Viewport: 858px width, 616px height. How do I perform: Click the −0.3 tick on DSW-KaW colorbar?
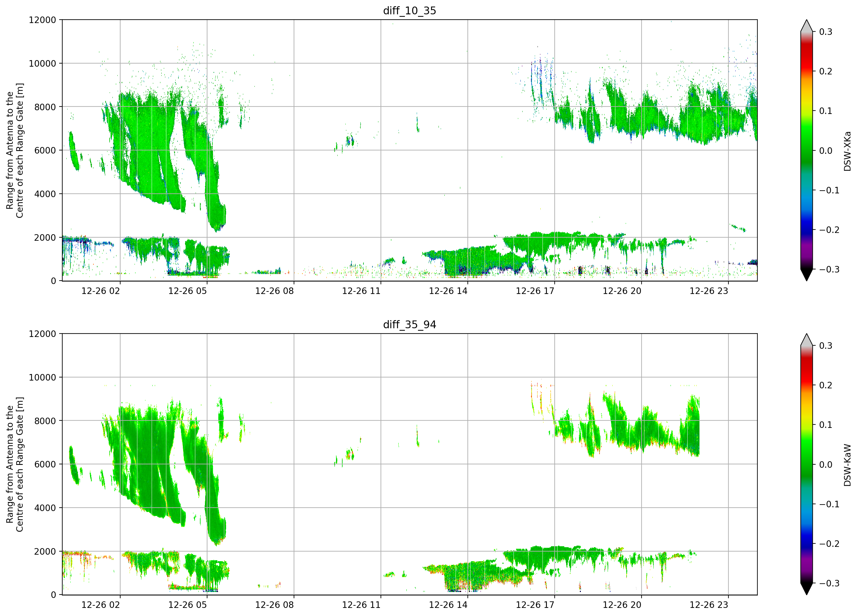click(829, 583)
